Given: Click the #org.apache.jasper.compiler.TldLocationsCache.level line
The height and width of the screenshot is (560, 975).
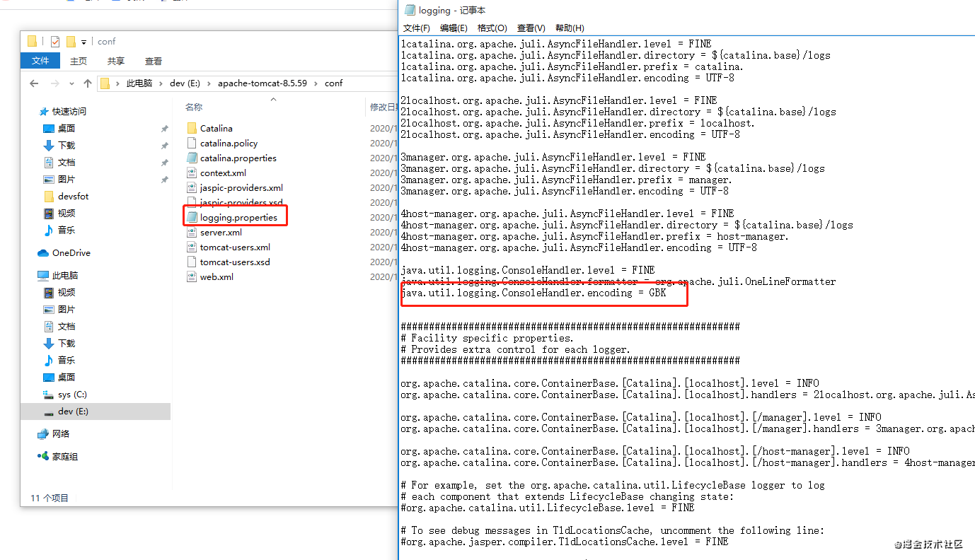Looking at the screenshot, I should 565,542.
